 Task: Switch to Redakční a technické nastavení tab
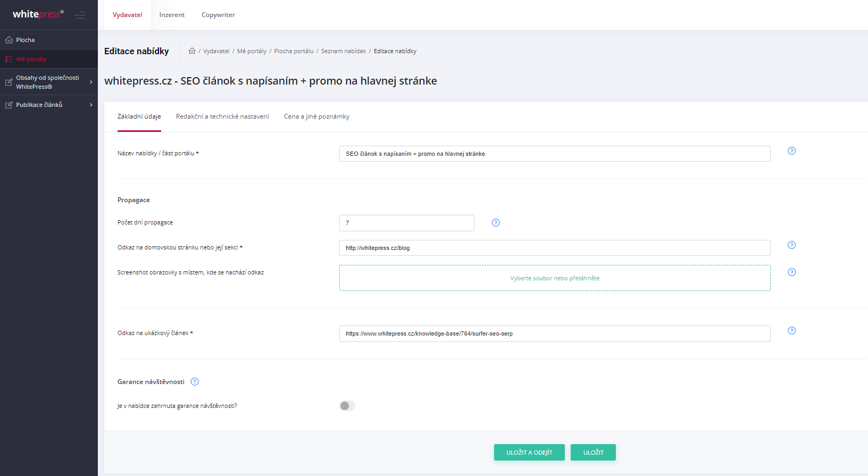222,116
